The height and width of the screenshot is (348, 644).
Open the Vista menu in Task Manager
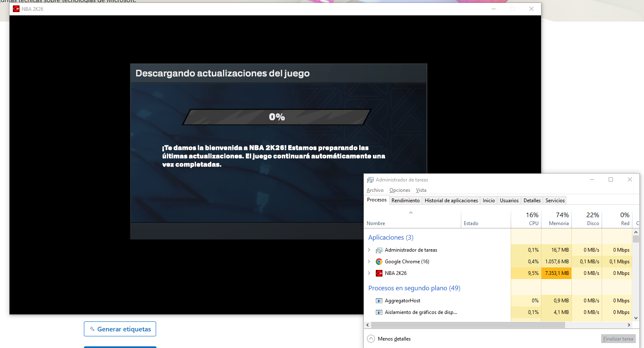[421, 190]
